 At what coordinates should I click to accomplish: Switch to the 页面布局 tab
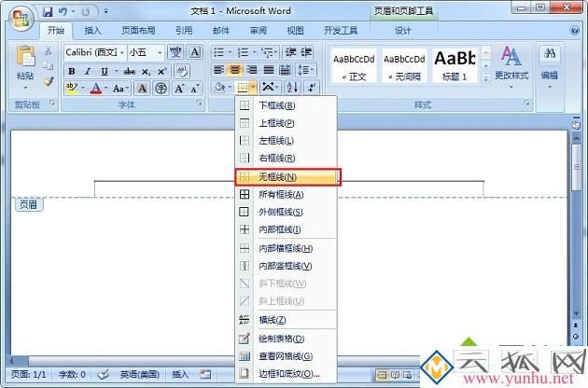[x=138, y=31]
